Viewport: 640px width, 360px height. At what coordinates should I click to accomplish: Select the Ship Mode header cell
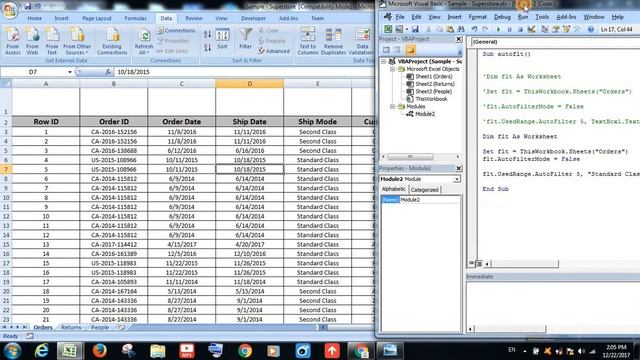tap(317, 122)
